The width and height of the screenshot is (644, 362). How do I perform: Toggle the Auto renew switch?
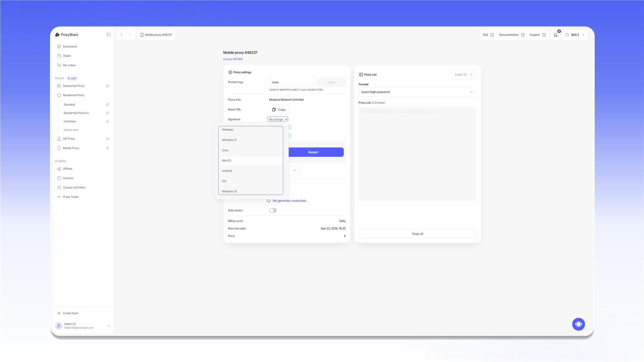(273, 210)
